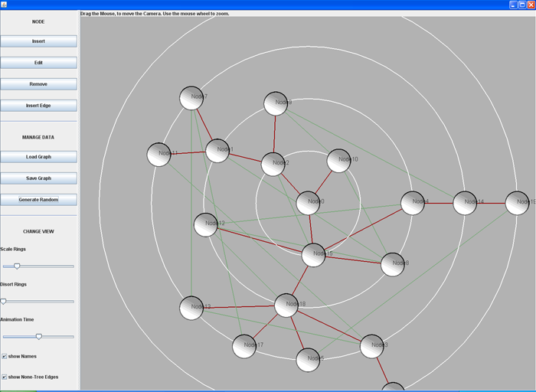Click the NODE section heading
The height and width of the screenshot is (392, 536).
[38, 21]
